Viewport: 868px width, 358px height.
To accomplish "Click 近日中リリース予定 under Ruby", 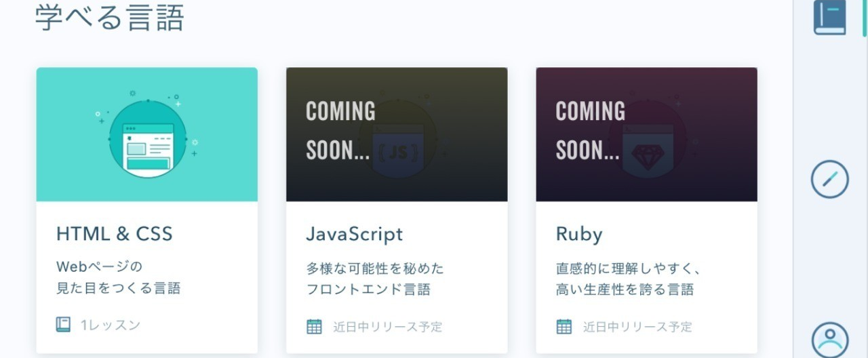I will (637, 327).
